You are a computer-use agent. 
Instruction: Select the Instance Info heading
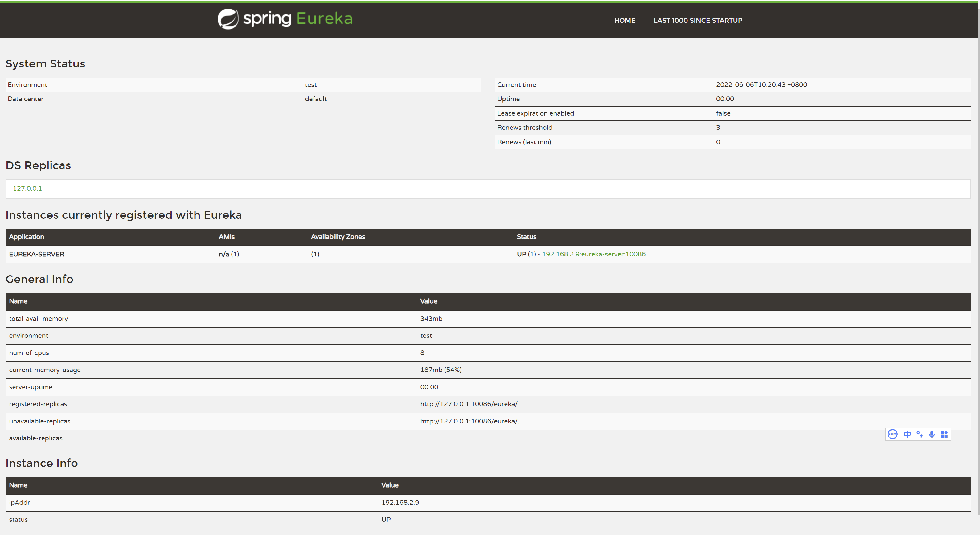tap(42, 463)
